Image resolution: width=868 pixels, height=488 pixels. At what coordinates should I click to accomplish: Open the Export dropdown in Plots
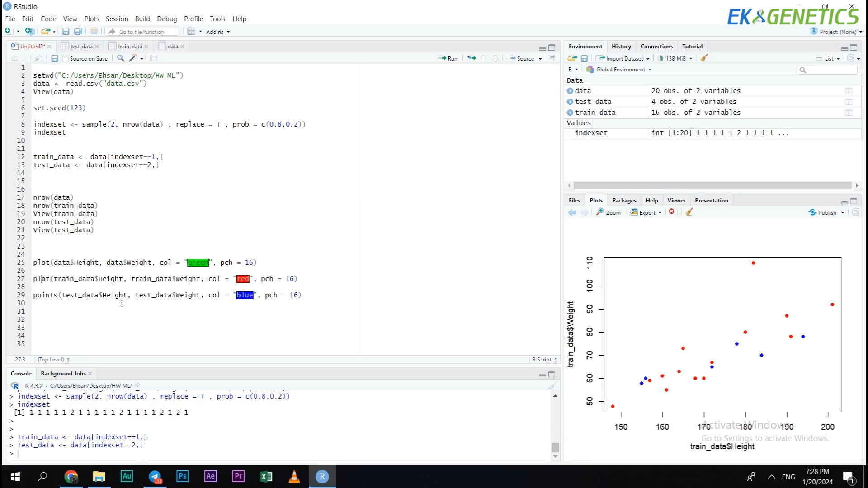click(646, 212)
